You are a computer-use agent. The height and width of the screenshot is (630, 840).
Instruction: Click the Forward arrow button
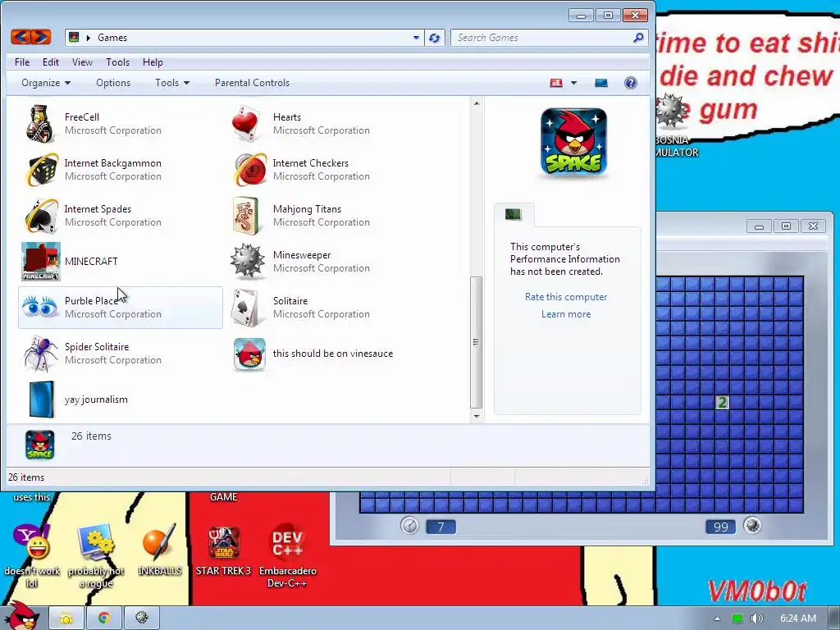41,37
